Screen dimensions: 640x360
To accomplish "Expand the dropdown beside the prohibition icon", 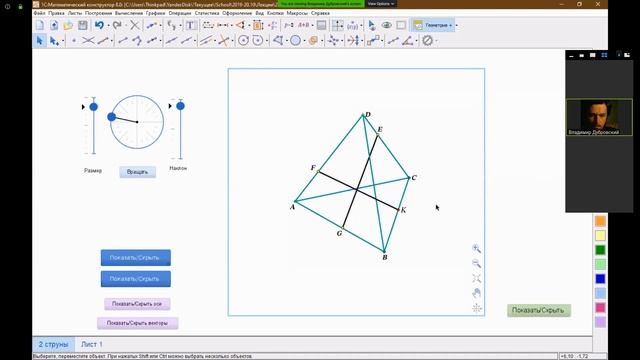I will pyautogui.click(x=436, y=41).
